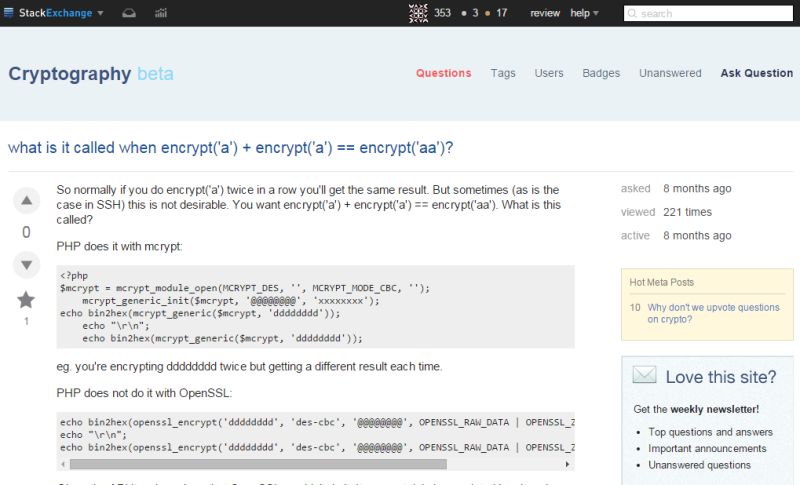Favorite the question with the star
800x485 pixels.
coord(26,300)
